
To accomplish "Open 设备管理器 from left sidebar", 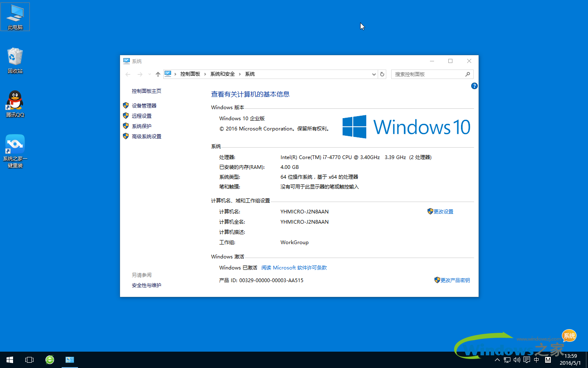I will click(144, 105).
